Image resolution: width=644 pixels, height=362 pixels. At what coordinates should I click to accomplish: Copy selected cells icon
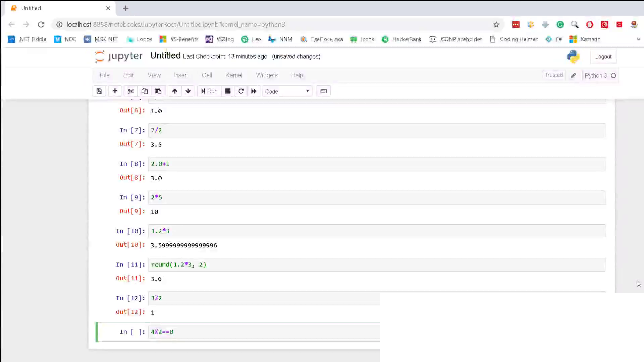pyautogui.click(x=145, y=91)
